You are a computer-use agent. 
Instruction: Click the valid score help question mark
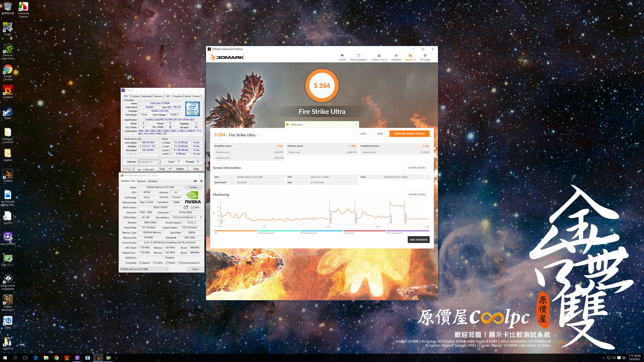coord(356,124)
